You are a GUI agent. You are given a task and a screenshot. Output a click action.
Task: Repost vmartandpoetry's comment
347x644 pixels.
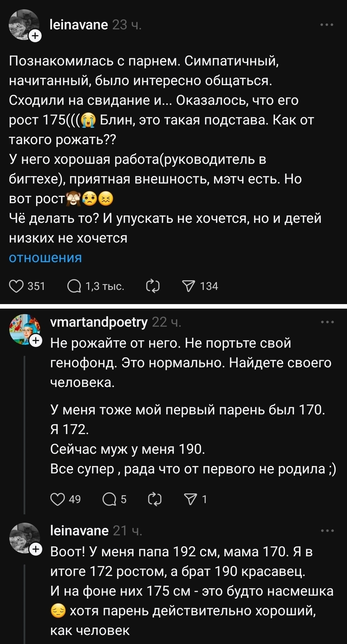tap(155, 499)
